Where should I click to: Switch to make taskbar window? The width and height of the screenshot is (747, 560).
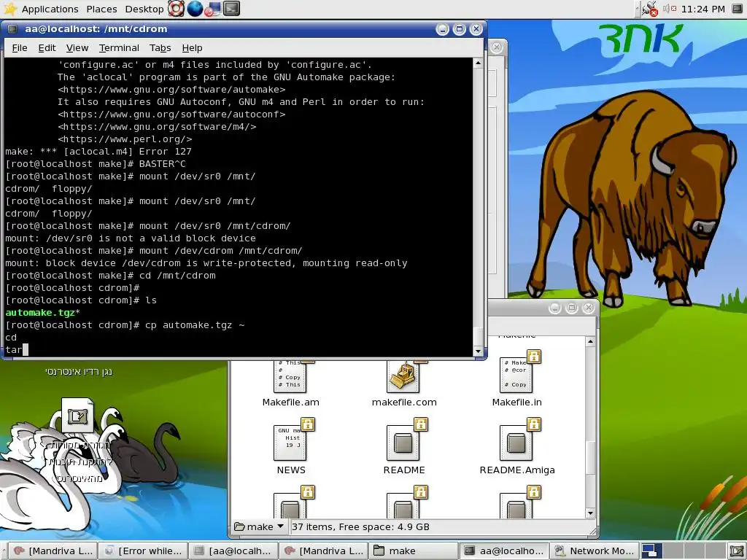413,551
